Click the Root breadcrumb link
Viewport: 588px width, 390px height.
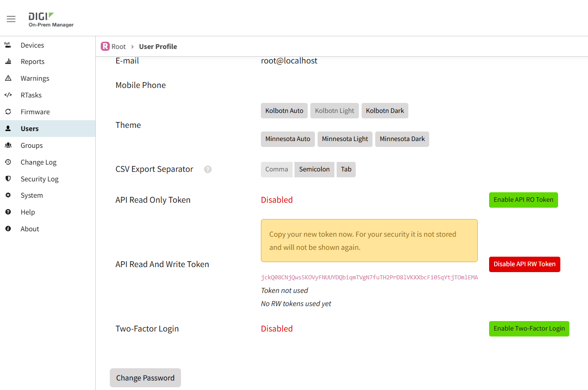(x=118, y=46)
